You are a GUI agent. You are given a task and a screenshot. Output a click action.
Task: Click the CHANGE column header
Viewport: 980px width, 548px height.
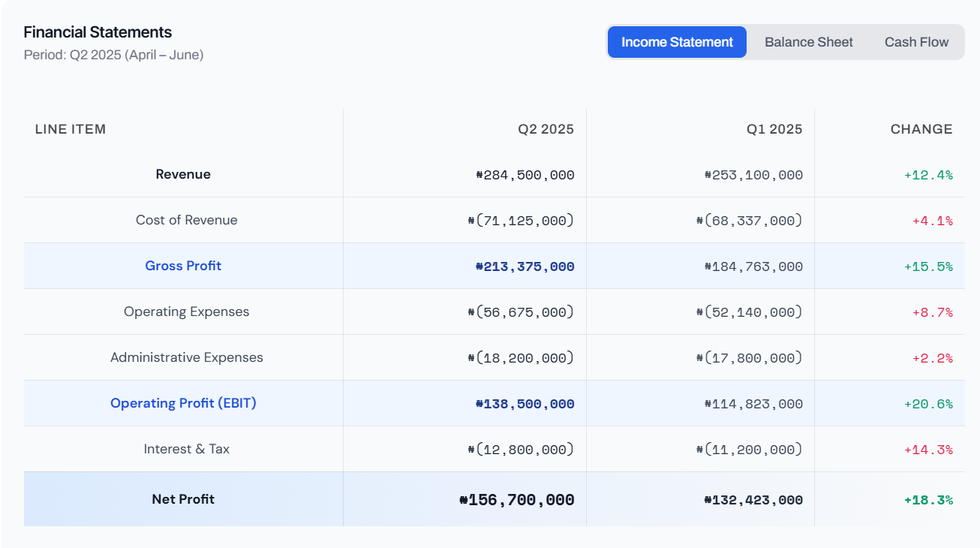(x=921, y=129)
